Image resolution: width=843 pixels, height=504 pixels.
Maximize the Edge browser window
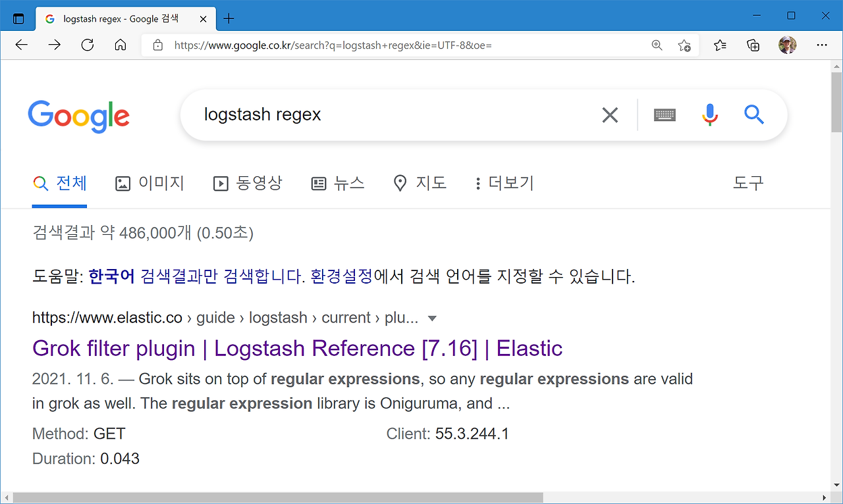tap(792, 16)
